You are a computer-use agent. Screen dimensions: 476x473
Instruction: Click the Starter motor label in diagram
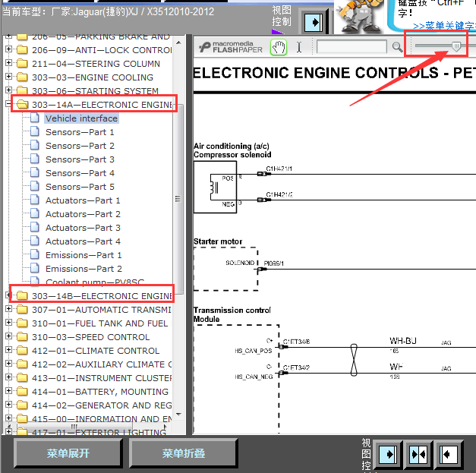218,241
